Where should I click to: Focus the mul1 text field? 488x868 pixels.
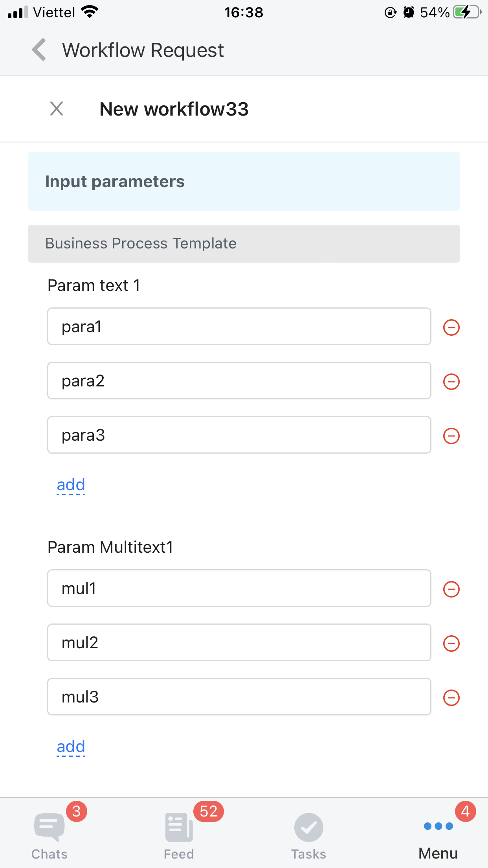(x=239, y=588)
